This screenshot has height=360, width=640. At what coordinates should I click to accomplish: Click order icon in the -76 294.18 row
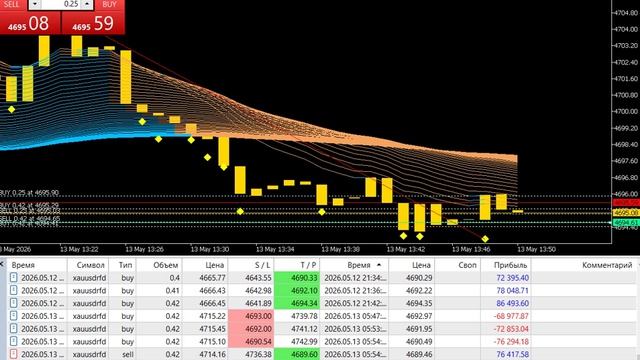click(13, 341)
